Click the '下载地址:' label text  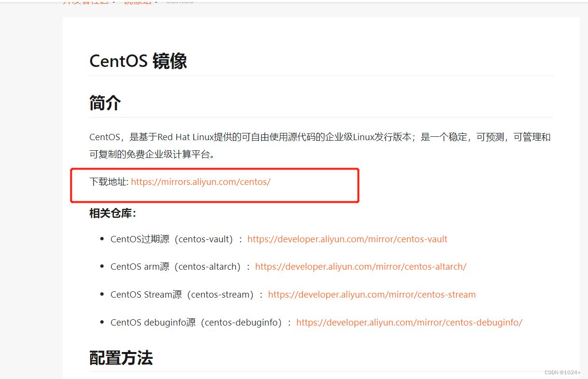point(109,182)
